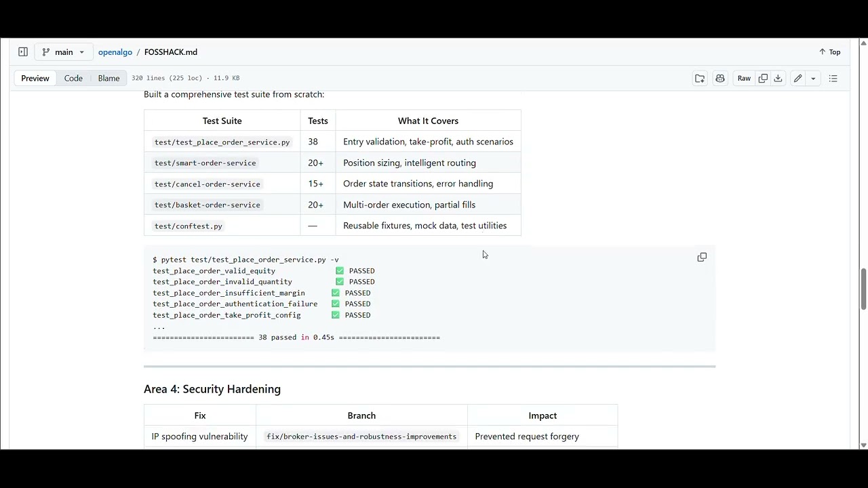The image size is (868, 488).
Task: Click test/conftest.py cell
Action: pos(222,226)
